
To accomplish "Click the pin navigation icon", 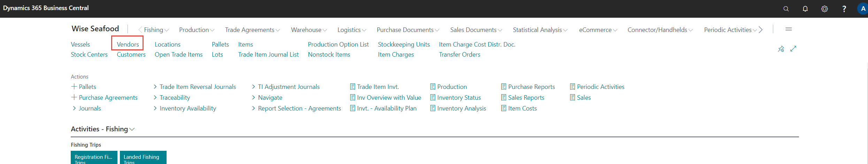I will [781, 49].
